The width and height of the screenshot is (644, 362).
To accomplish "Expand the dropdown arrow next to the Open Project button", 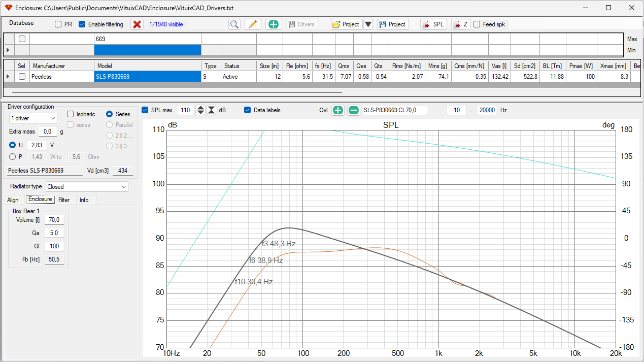I will (368, 24).
